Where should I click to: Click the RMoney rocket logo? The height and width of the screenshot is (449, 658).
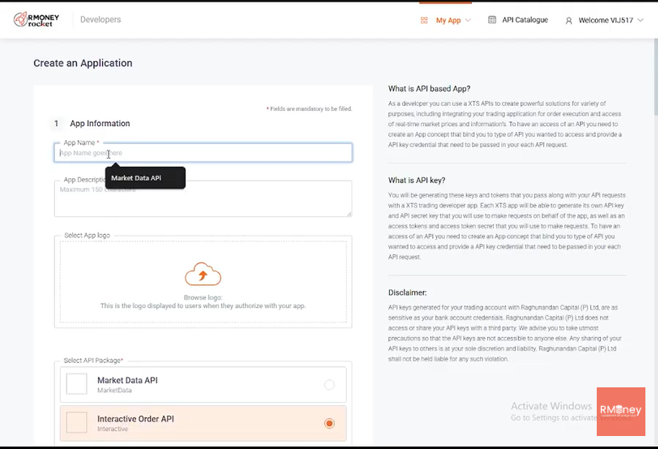coord(39,19)
